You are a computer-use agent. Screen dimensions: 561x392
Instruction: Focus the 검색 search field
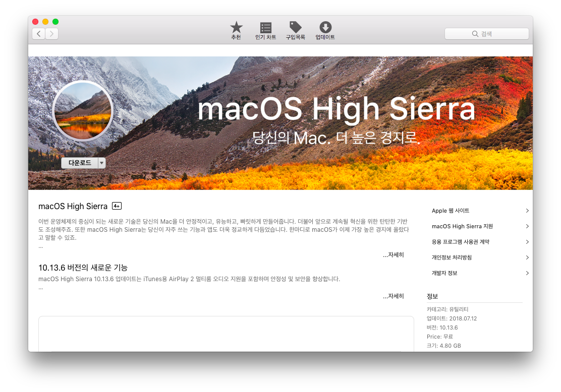pos(486,34)
